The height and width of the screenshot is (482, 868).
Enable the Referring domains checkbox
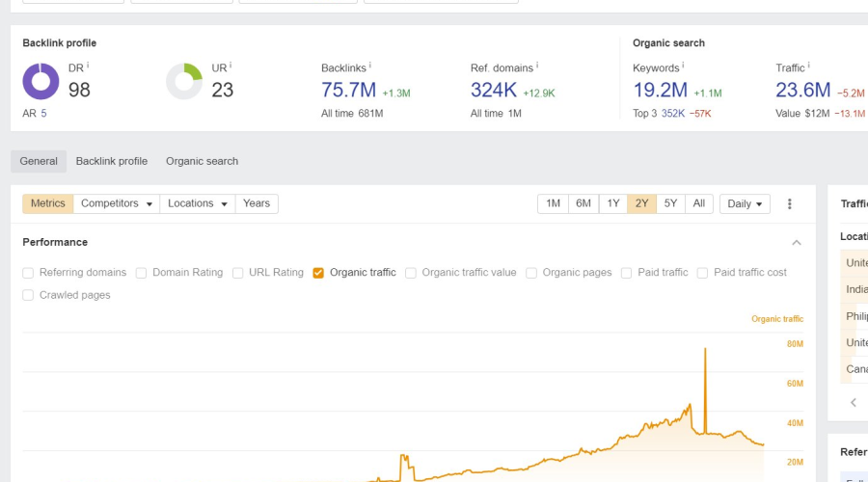(x=28, y=273)
